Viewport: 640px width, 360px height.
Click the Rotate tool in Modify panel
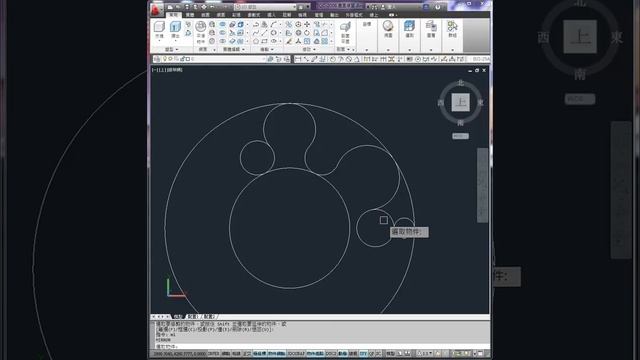pyautogui.click(x=307, y=33)
